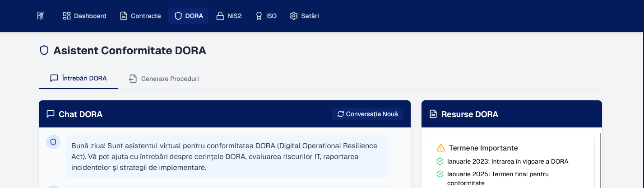Switch to Întrebări DORA tab

click(79, 78)
